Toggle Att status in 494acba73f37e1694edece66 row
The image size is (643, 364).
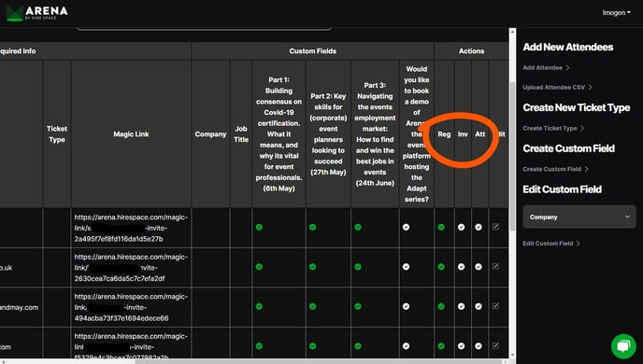pyautogui.click(x=479, y=306)
